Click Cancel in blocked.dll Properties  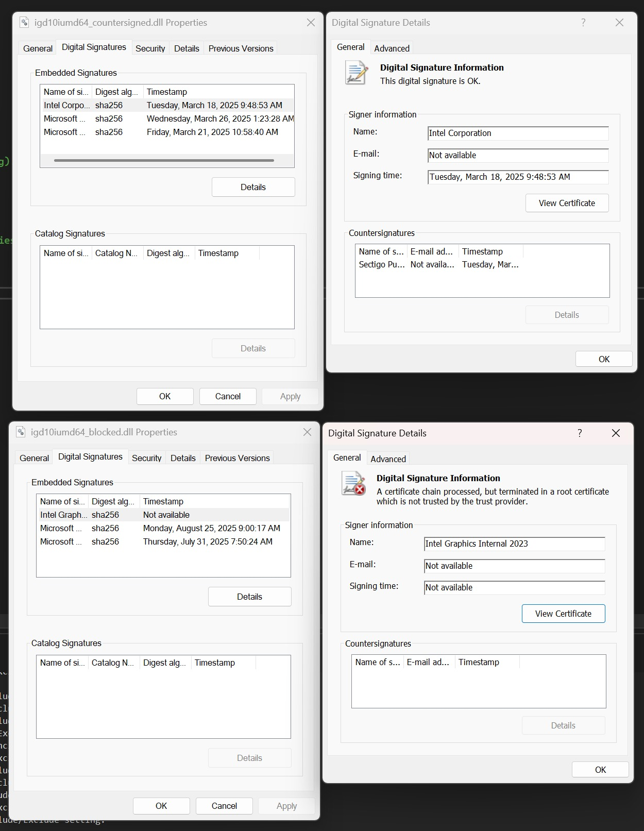click(224, 806)
